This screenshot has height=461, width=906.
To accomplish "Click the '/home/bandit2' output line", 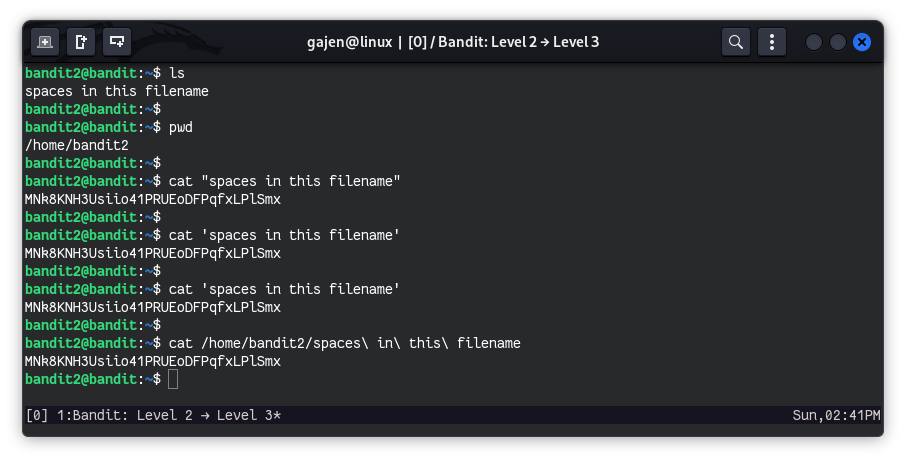I will (x=77, y=145).
